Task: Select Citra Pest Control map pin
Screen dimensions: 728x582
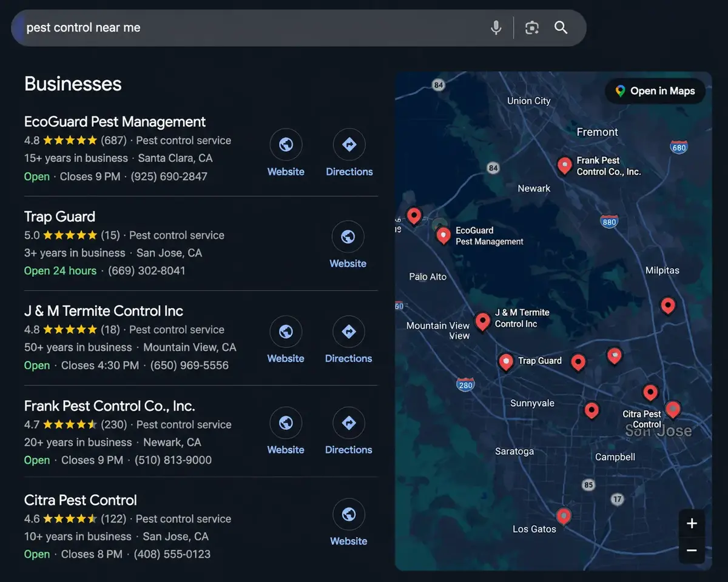Action: tap(672, 410)
